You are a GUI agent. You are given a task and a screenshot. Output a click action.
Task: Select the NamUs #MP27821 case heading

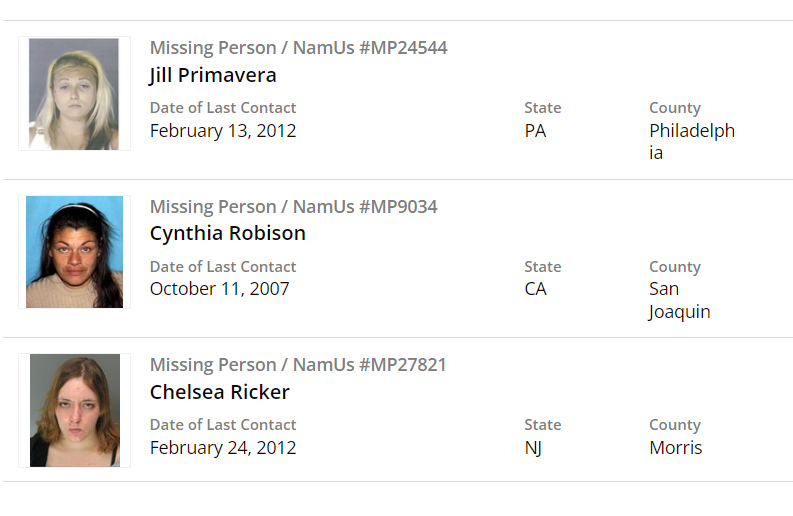pos(298,365)
